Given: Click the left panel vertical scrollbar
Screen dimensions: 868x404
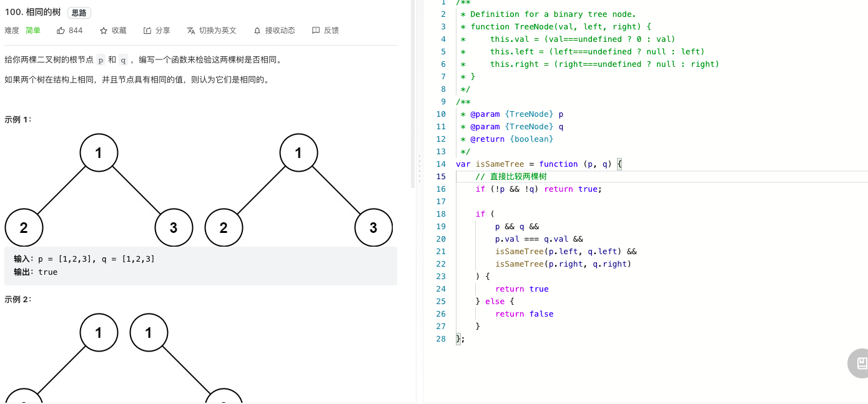Looking at the screenshot, I should 413,94.
